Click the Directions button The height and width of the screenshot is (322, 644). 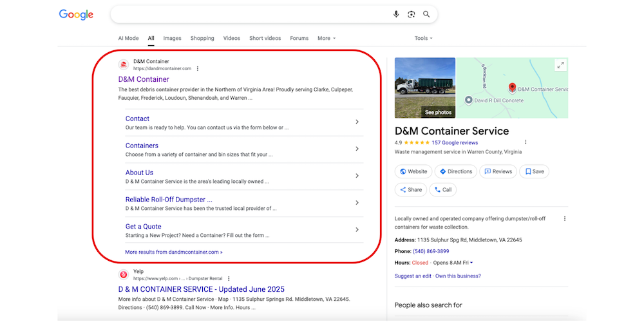(456, 172)
